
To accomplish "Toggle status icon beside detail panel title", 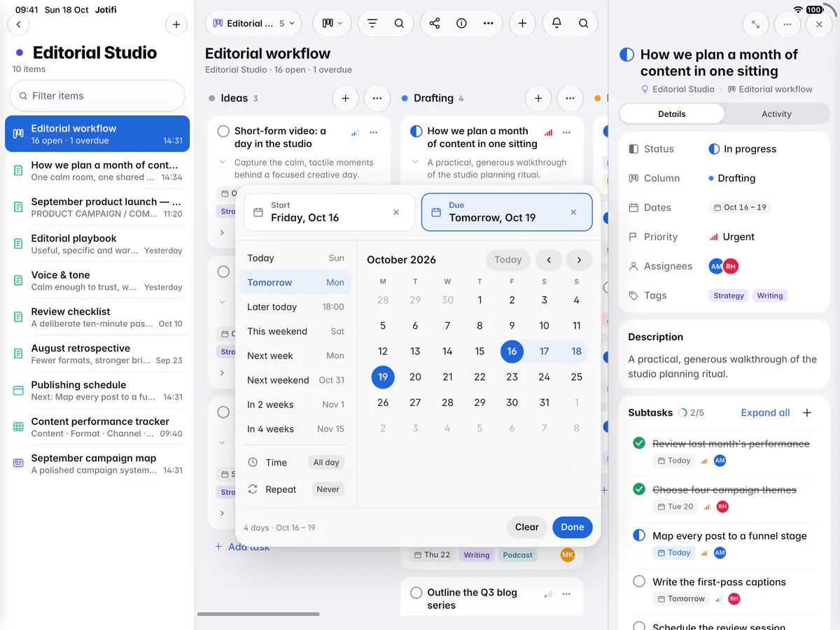I will [x=627, y=55].
